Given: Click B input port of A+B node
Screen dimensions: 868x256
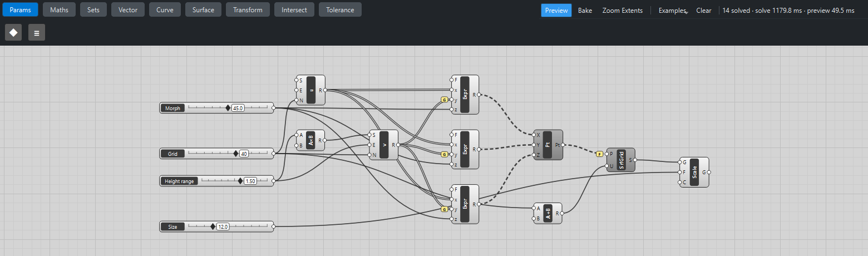Looking at the screenshot, I should click(533, 218).
